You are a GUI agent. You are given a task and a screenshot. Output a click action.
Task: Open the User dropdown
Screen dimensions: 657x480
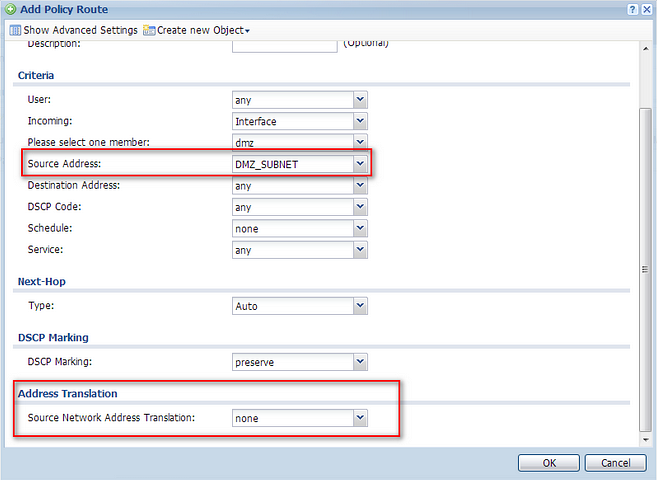[x=360, y=100]
